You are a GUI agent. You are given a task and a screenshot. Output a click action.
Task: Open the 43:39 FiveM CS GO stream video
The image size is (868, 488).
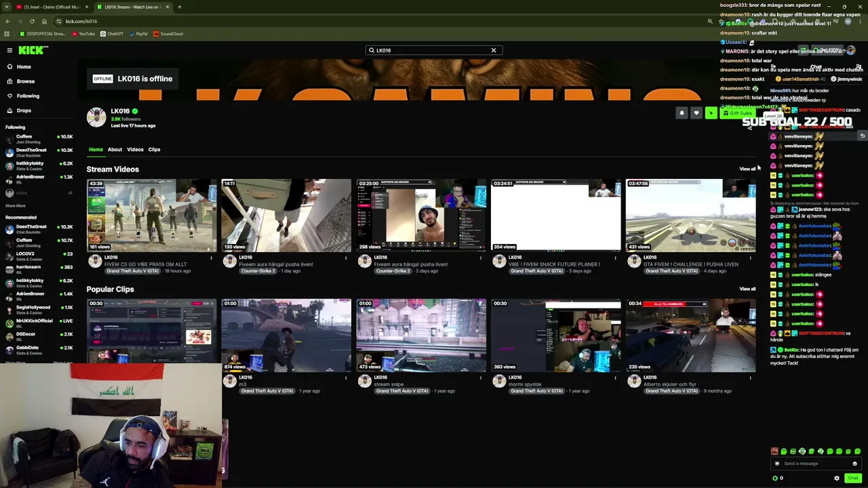151,216
